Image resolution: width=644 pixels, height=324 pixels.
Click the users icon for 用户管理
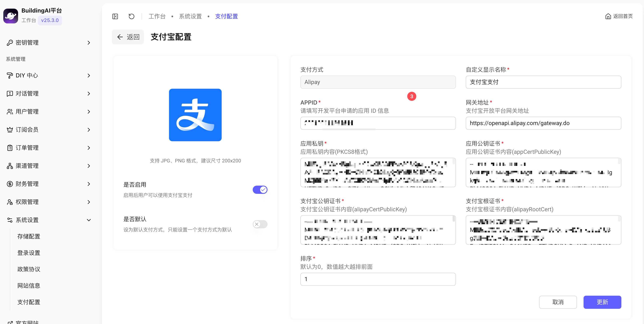coord(10,111)
